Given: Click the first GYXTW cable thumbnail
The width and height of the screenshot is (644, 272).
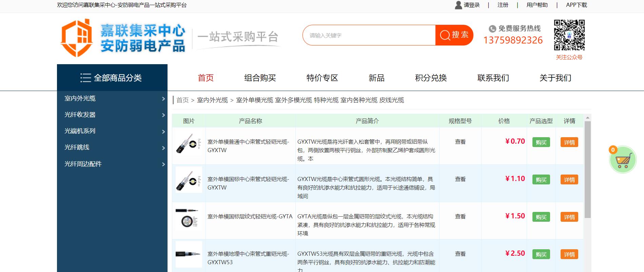Looking at the screenshot, I should pos(189,143).
